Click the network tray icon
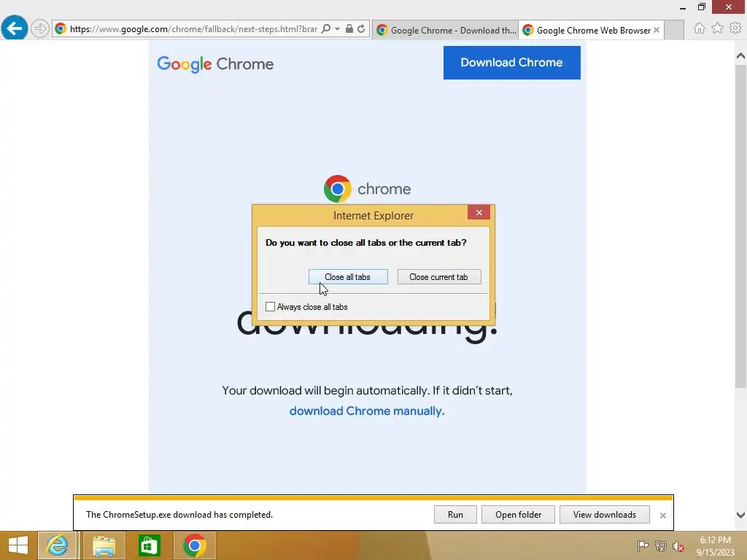Viewport: 747px width, 560px height. point(660,545)
